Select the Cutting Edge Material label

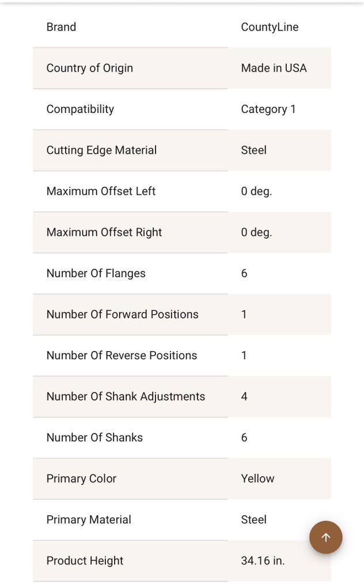coord(101,150)
